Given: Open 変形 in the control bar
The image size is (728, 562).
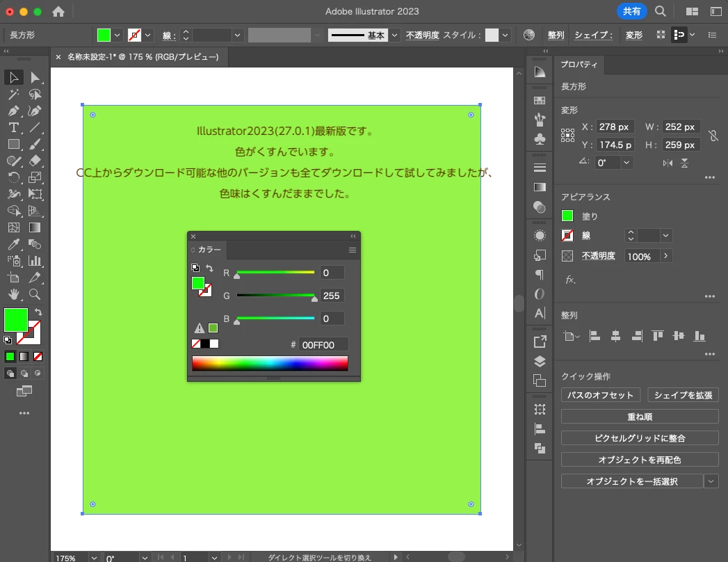Looking at the screenshot, I should (633, 35).
